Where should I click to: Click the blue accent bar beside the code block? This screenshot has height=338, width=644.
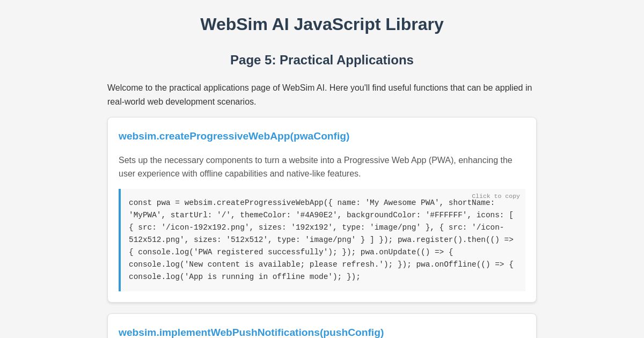[x=120, y=240]
